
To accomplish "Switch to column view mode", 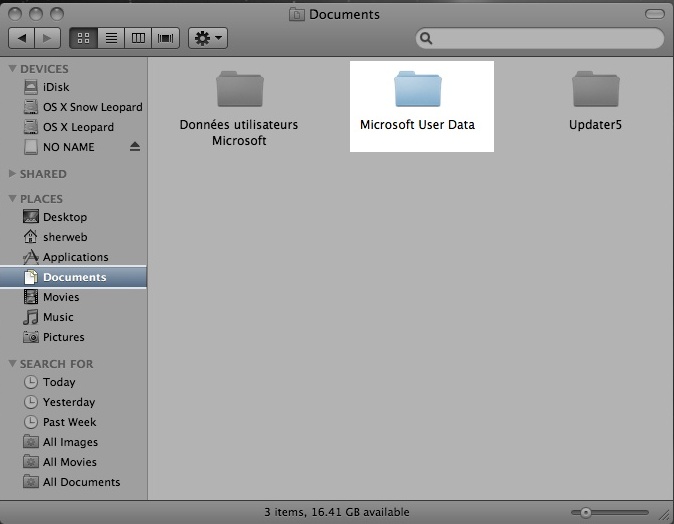I will pos(138,38).
